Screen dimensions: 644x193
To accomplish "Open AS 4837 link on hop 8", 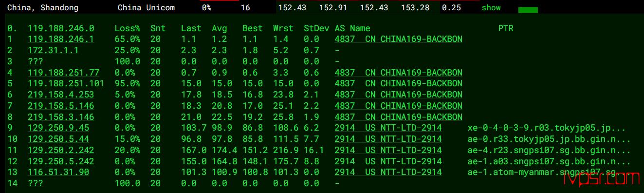I will pyautogui.click(x=399, y=117).
